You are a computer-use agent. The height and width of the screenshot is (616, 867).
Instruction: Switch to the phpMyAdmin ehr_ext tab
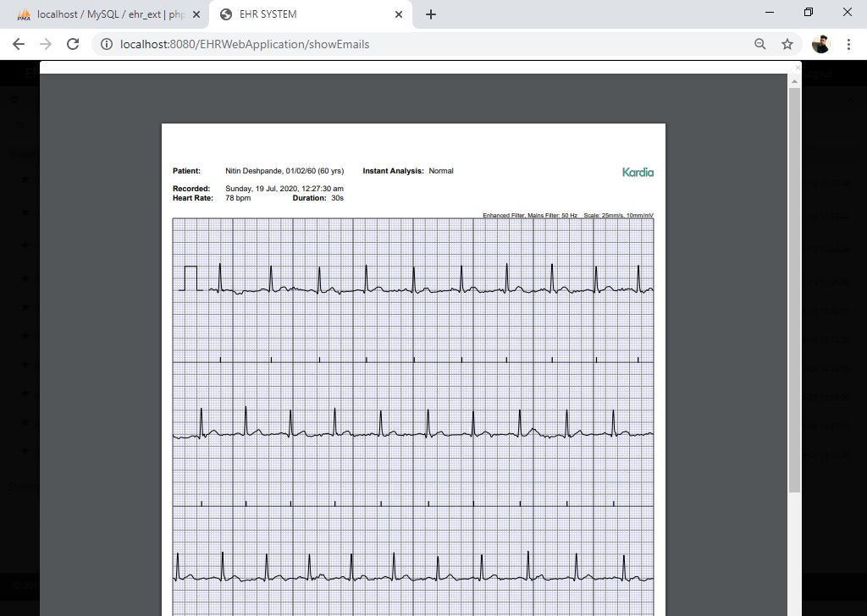(102, 14)
